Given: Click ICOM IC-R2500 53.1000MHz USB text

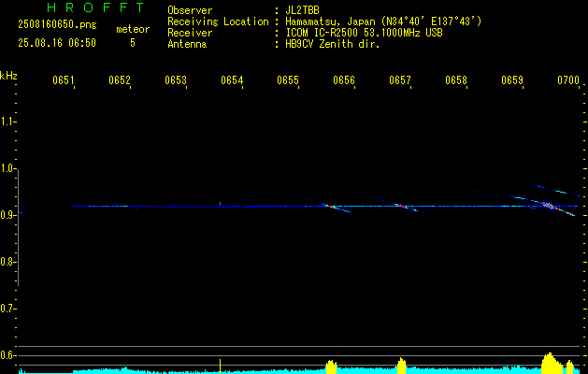Looking at the screenshot, I should coord(364,33).
